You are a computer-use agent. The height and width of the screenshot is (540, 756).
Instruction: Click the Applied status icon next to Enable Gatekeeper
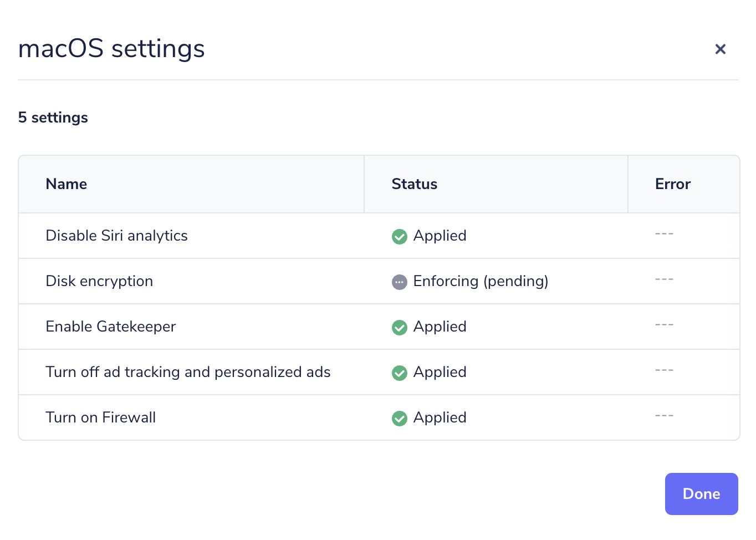[x=400, y=327]
